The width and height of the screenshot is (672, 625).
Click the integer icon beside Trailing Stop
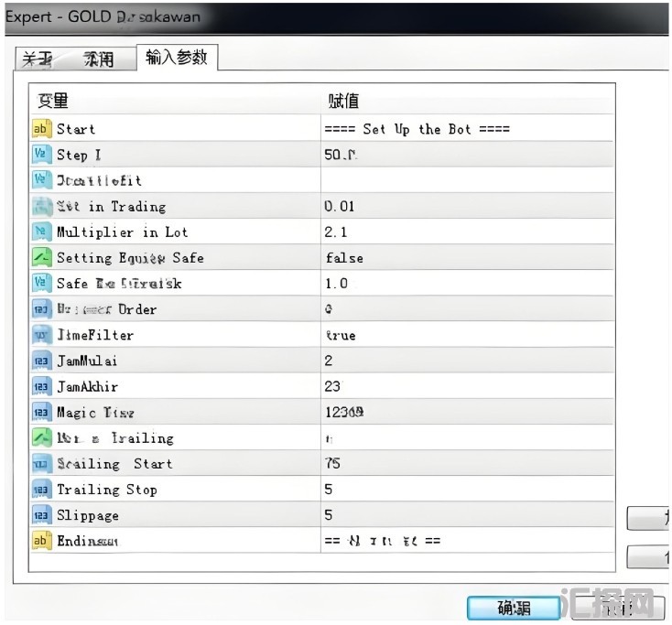[x=42, y=490]
